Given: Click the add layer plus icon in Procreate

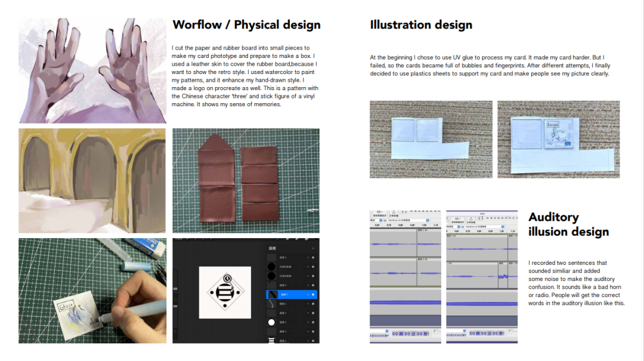Looking at the screenshot, I should [x=312, y=248].
